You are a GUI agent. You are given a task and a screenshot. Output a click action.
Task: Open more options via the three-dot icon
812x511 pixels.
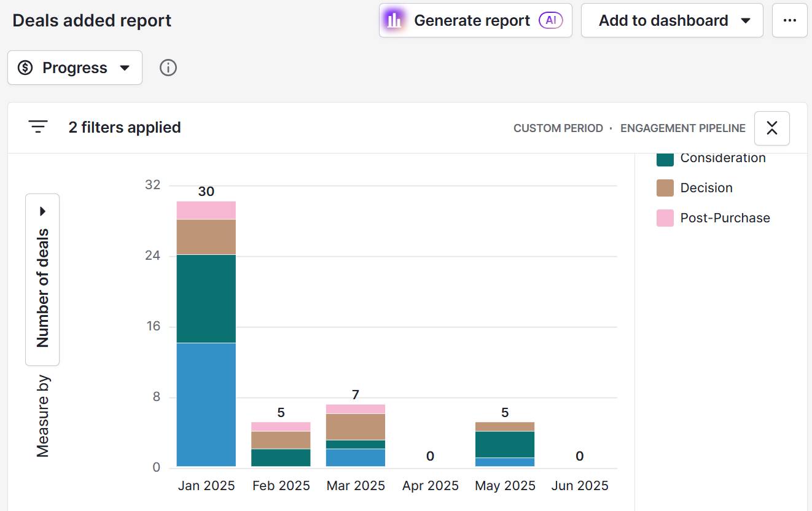(x=789, y=20)
